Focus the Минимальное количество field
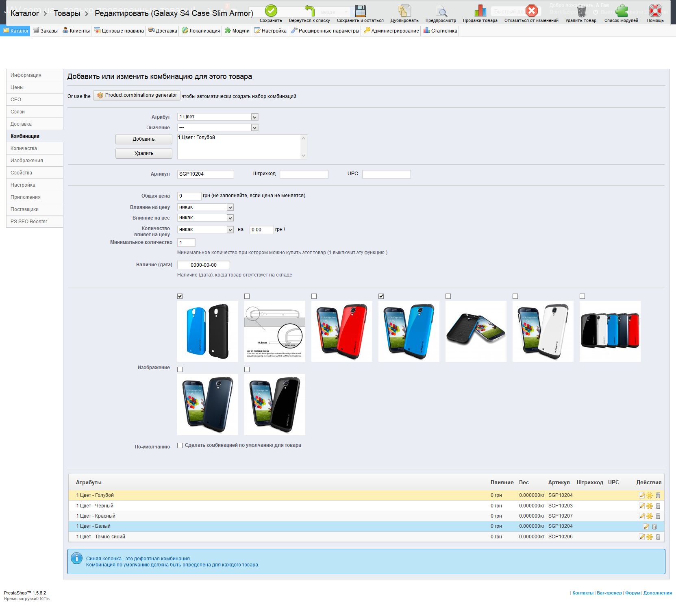Image resolution: width=676 pixels, height=616 pixels. [186, 243]
